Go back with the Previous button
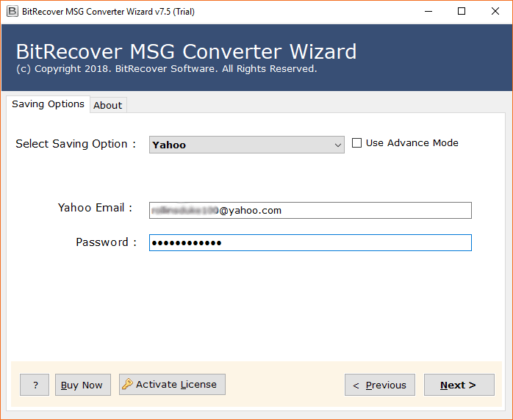 [380, 385]
